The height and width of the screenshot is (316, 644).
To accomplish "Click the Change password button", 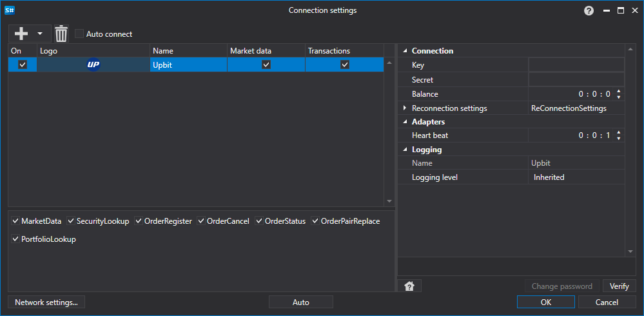I will [562, 286].
